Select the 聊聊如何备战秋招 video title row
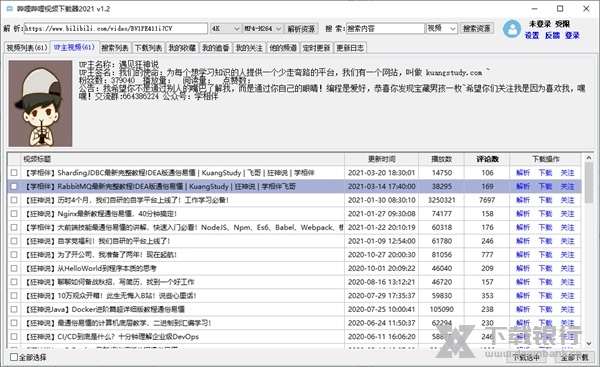The image size is (600, 367). point(109,282)
